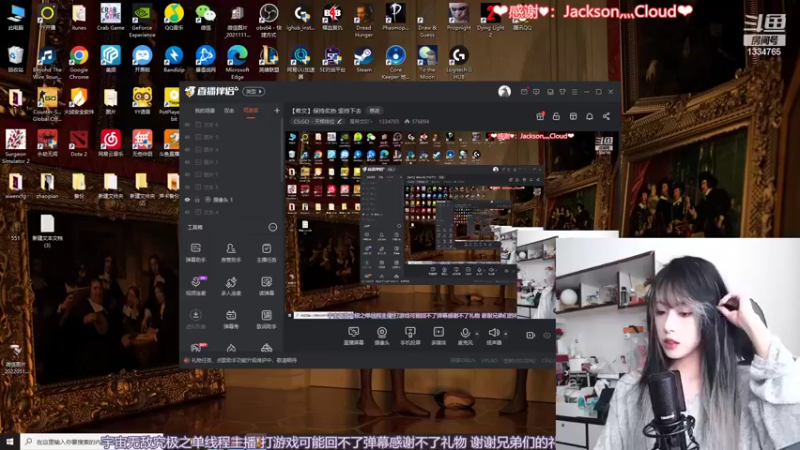
Task: Switch to the first scene tab
Action: pyautogui.click(x=205, y=110)
